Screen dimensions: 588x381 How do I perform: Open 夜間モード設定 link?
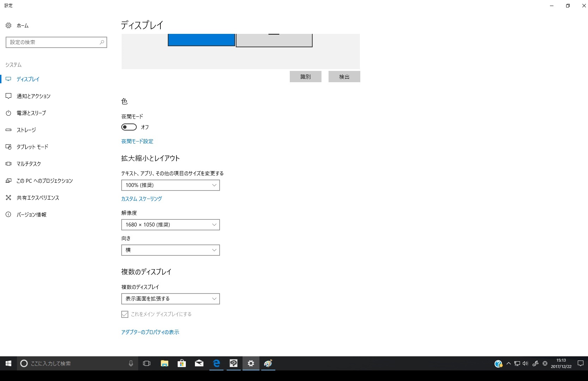(x=137, y=141)
